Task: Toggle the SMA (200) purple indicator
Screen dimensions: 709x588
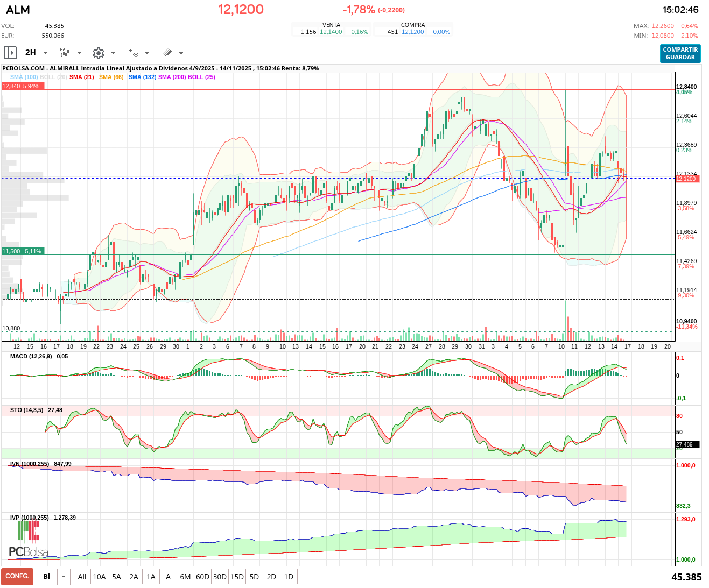Action: tap(172, 77)
